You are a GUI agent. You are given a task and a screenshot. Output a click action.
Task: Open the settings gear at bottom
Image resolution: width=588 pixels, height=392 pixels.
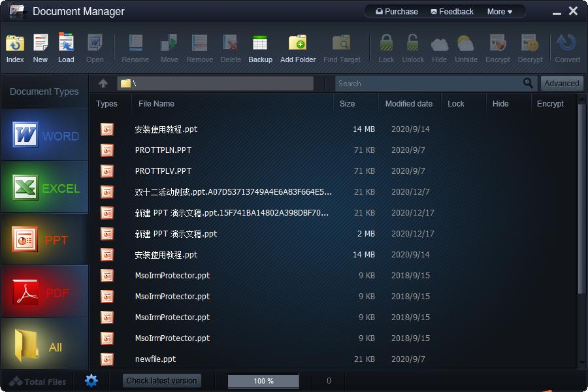[91, 381]
